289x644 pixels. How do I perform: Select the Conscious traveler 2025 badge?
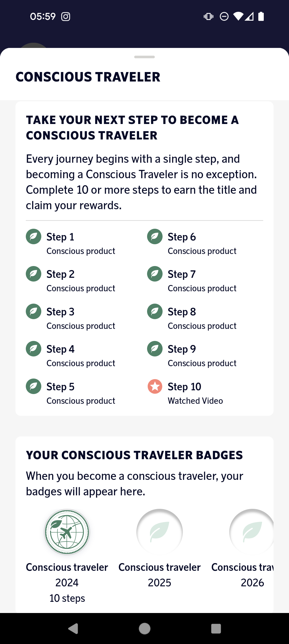pyautogui.click(x=159, y=532)
